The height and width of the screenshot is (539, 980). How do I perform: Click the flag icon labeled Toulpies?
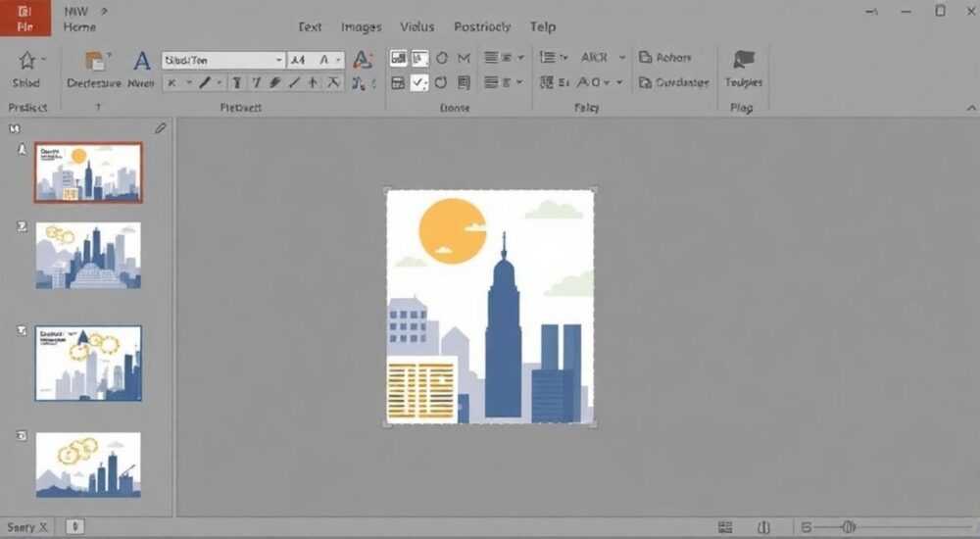pyautogui.click(x=743, y=60)
